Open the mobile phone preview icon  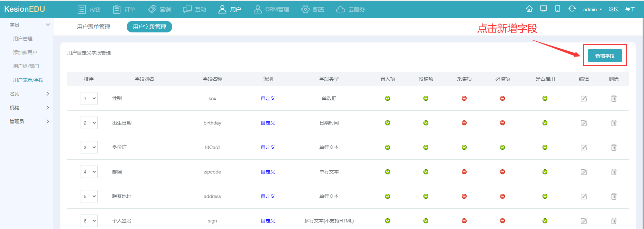click(x=557, y=9)
